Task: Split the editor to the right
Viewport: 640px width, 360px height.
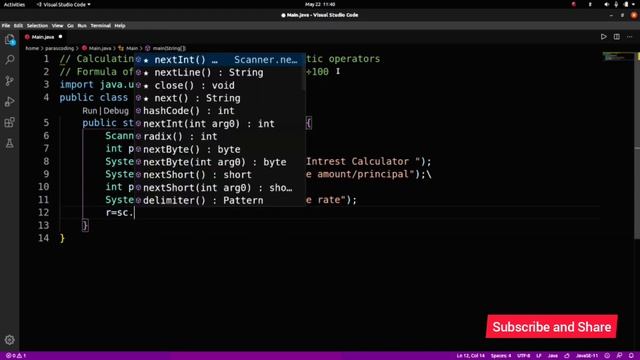Action: pos(617,37)
